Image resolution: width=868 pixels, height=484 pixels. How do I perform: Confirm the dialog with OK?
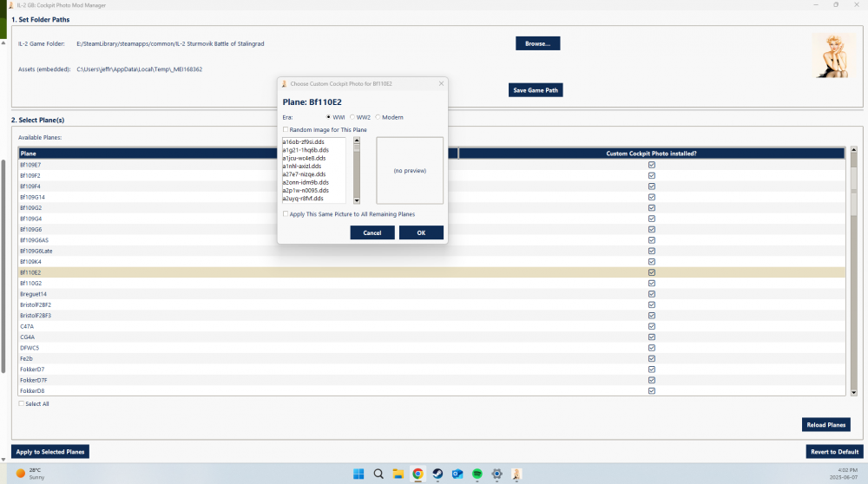[x=421, y=232]
